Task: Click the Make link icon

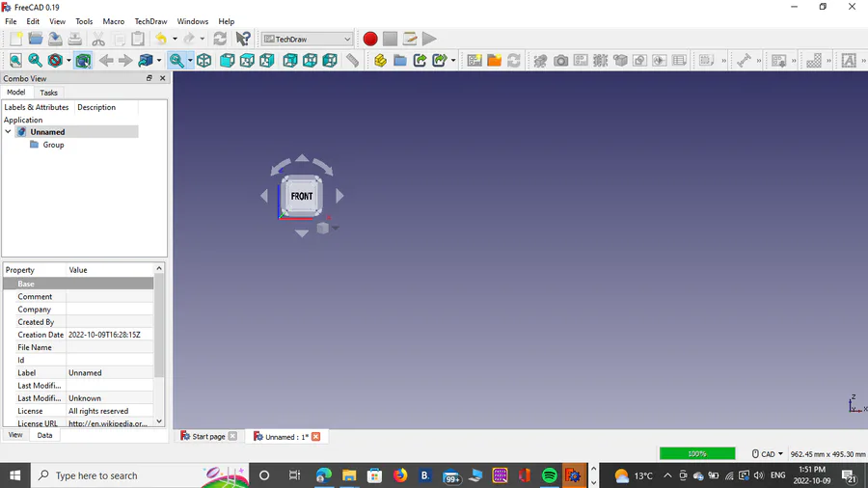Action: pos(420,61)
